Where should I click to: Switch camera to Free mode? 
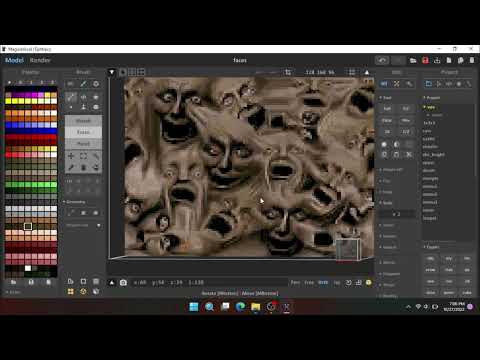click(309, 283)
